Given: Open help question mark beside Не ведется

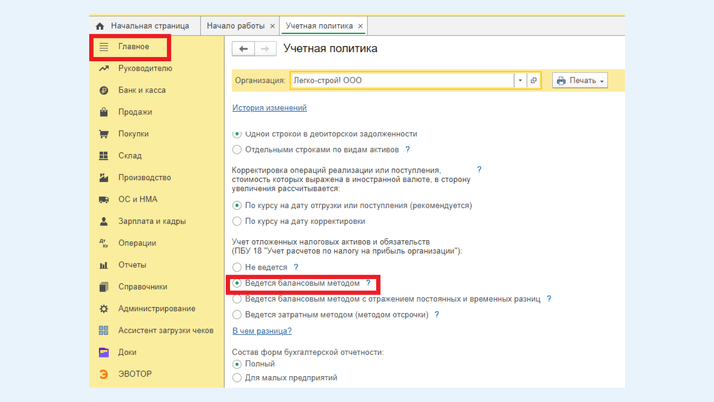Looking at the screenshot, I should click(x=296, y=267).
